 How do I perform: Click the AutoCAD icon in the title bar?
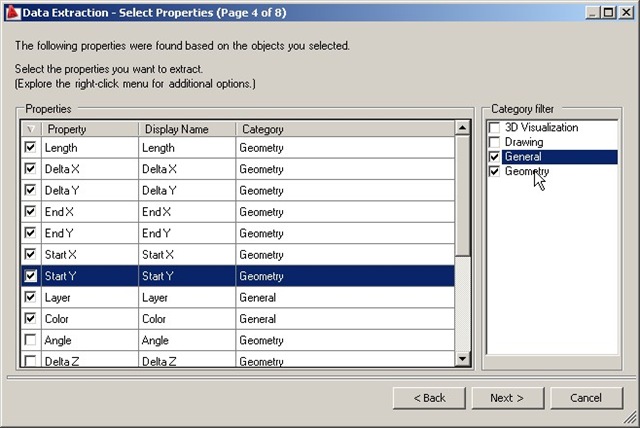[13, 13]
